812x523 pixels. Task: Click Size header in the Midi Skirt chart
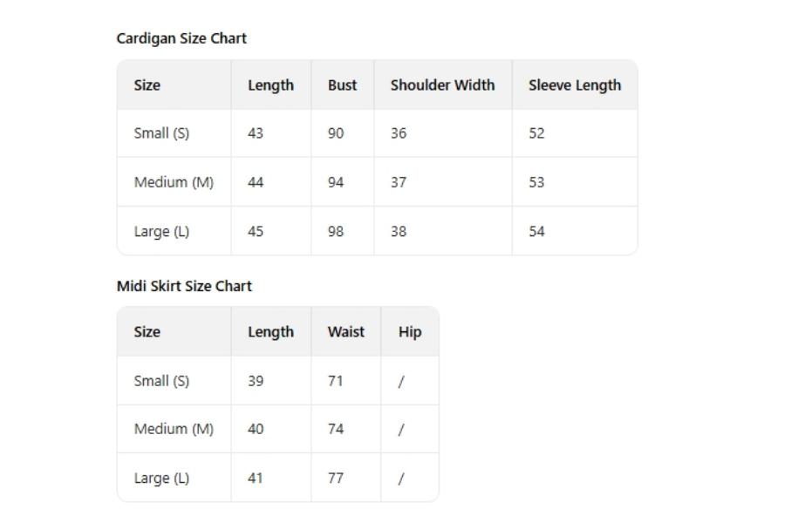click(147, 332)
